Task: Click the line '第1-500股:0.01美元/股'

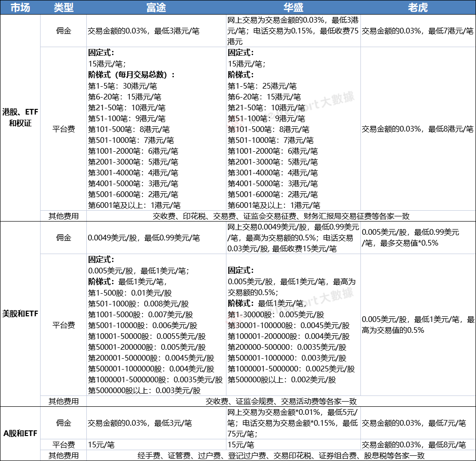Action: click(x=130, y=293)
